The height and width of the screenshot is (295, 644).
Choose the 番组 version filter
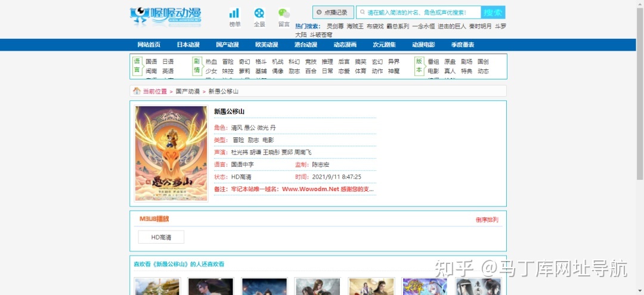(x=434, y=62)
